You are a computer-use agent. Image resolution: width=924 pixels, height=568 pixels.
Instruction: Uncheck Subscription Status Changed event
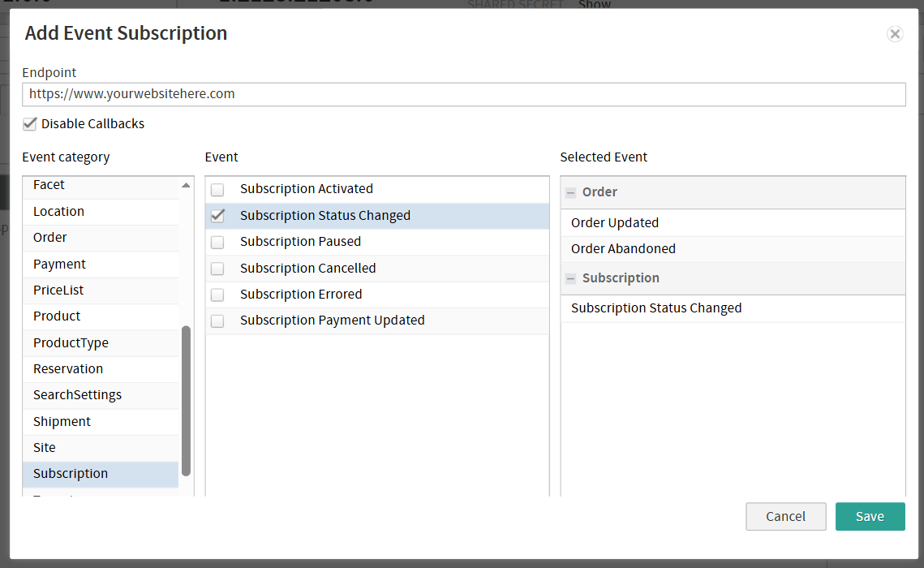click(217, 215)
